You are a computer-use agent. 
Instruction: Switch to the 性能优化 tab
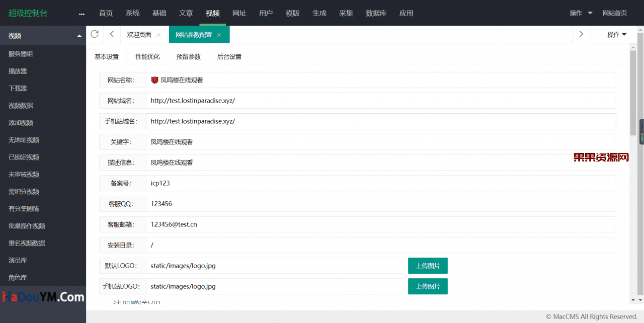tap(147, 56)
